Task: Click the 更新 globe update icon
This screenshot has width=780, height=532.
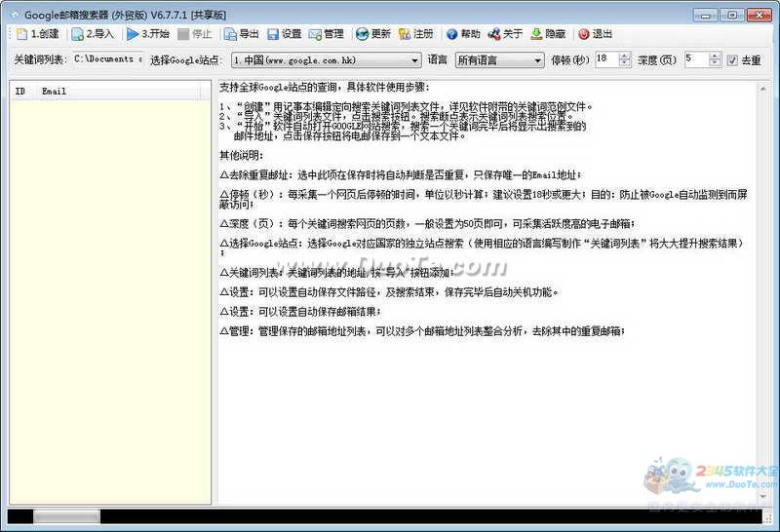Action: (362, 34)
